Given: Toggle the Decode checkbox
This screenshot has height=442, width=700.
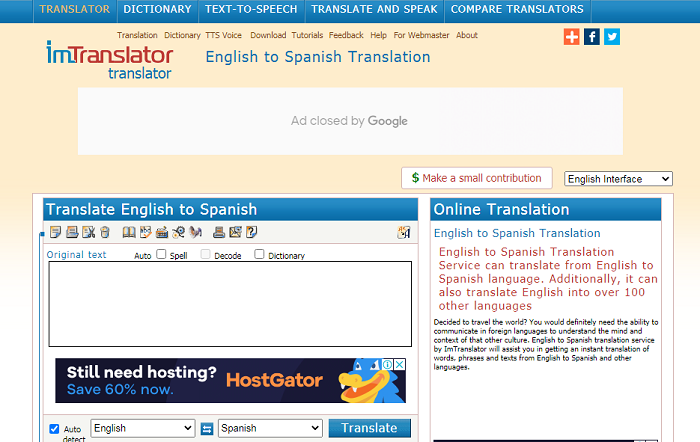Looking at the screenshot, I should pyautogui.click(x=205, y=254).
